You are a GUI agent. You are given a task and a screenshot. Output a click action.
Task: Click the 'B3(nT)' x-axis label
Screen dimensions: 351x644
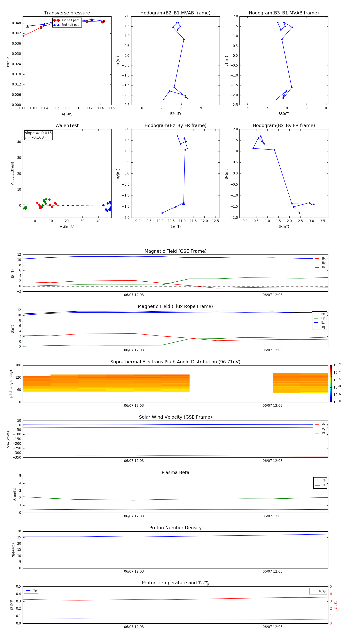coord(284,114)
